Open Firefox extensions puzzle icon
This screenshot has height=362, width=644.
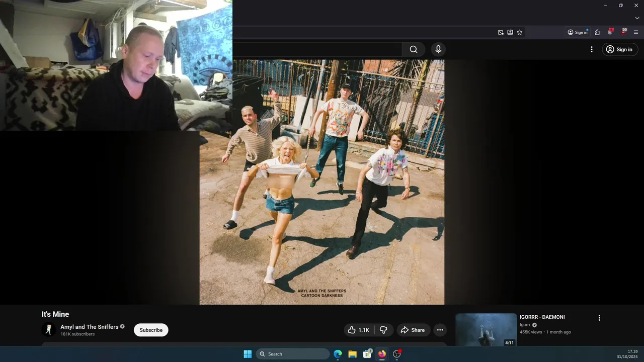597,32
